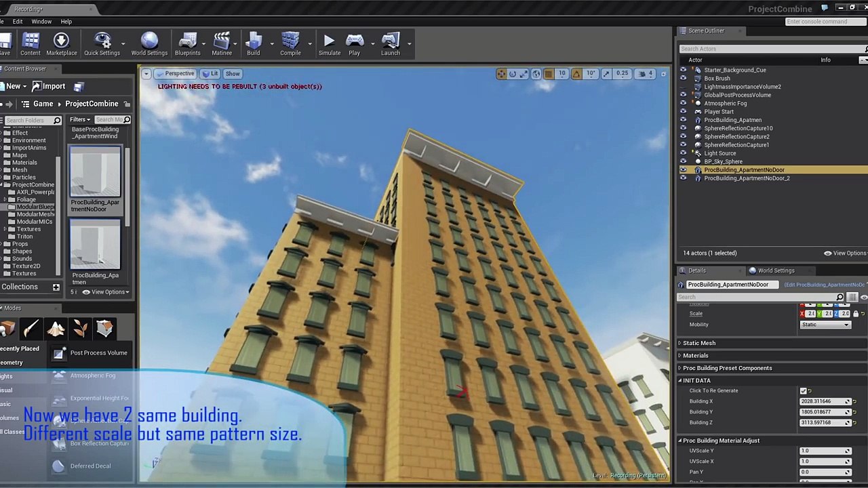Toggle visibility of Starter_Background_Cue actor
868x488 pixels.
[x=683, y=70]
